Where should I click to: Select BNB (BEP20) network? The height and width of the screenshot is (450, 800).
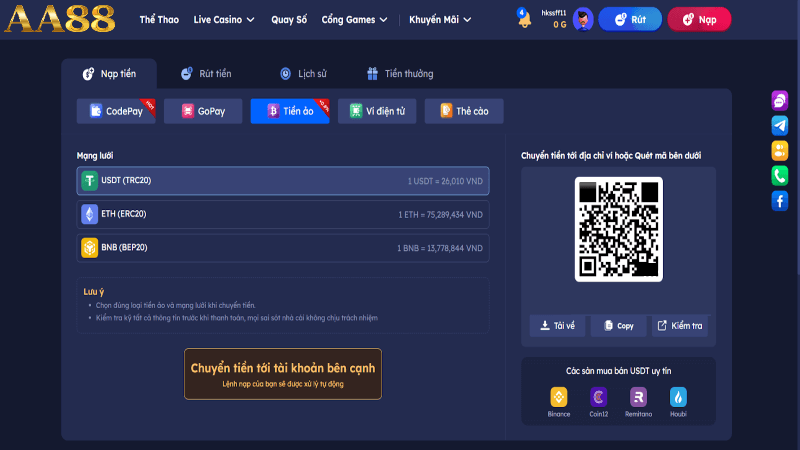point(283,248)
